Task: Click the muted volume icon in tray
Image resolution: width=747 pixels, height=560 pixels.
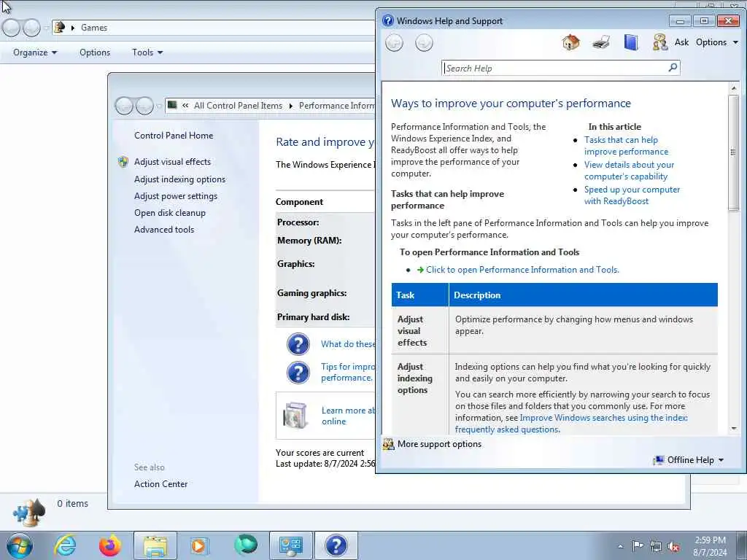Action: (673, 547)
